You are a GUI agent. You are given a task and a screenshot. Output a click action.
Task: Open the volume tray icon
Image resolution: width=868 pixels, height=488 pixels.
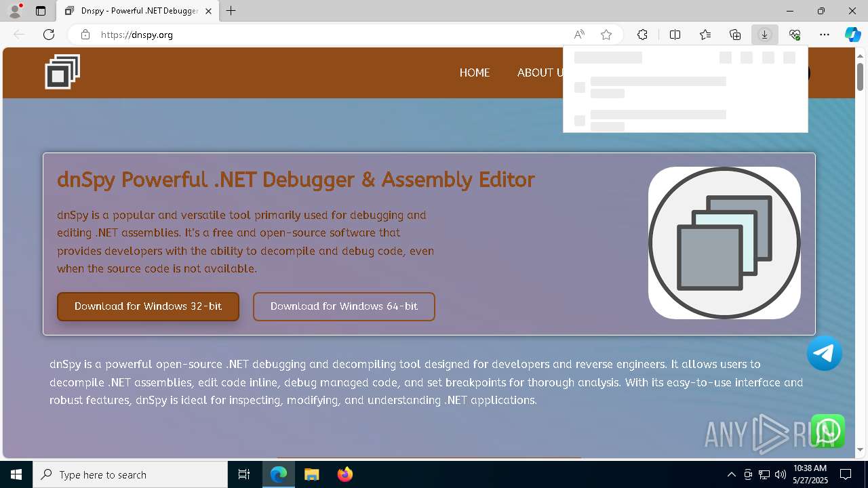click(x=780, y=474)
